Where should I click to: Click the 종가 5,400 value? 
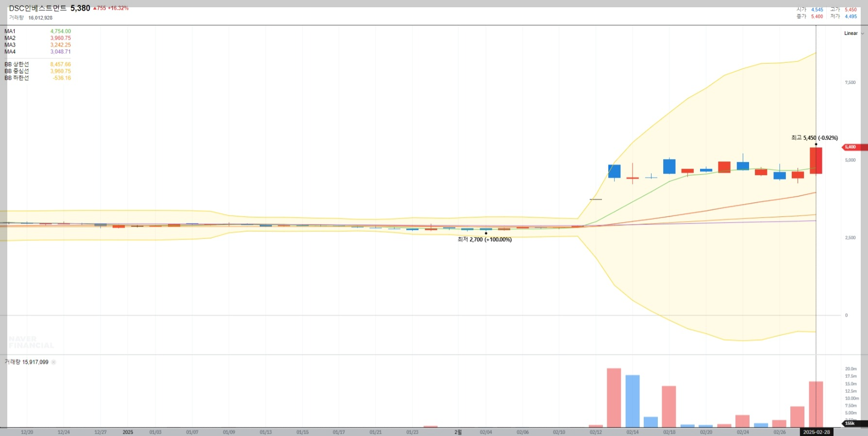click(817, 16)
